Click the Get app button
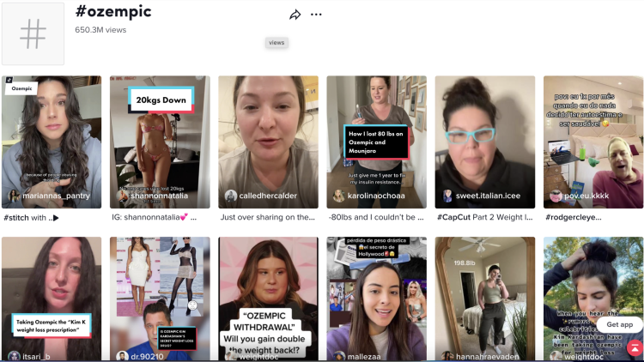This screenshot has width=644, height=362. [619, 324]
